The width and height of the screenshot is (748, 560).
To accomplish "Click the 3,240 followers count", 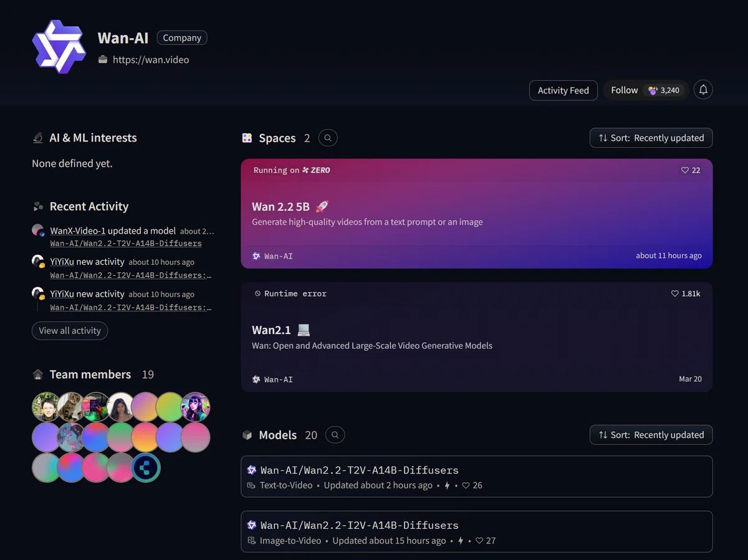I will click(664, 90).
